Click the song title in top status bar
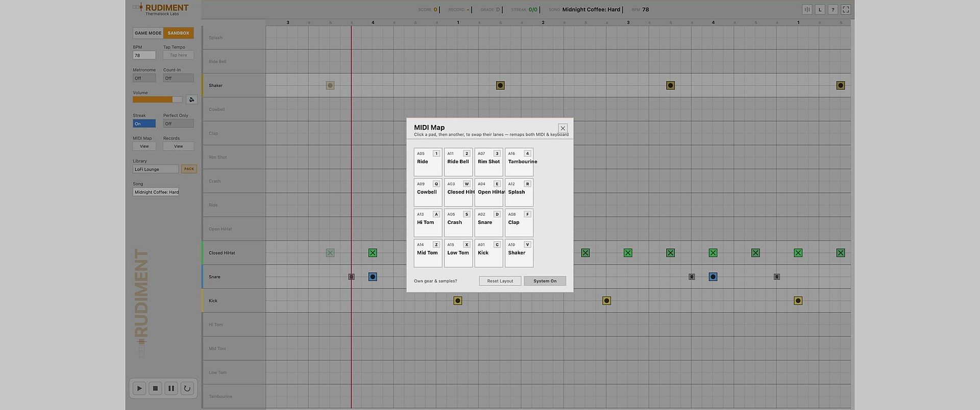The width and height of the screenshot is (980, 410). [591, 9]
